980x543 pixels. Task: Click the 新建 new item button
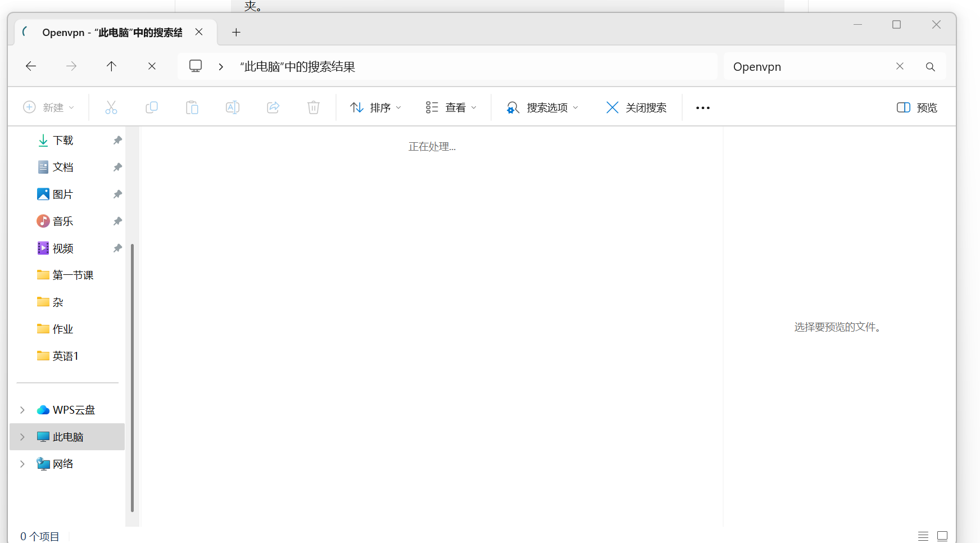click(49, 107)
